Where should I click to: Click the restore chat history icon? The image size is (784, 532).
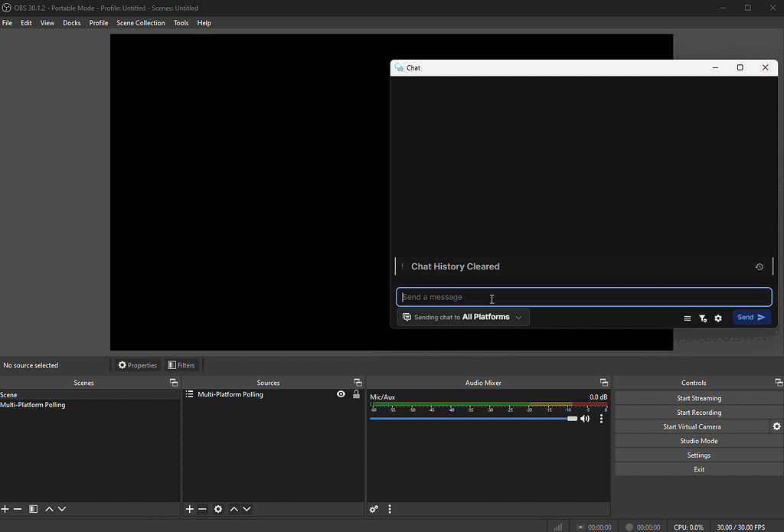tap(759, 266)
